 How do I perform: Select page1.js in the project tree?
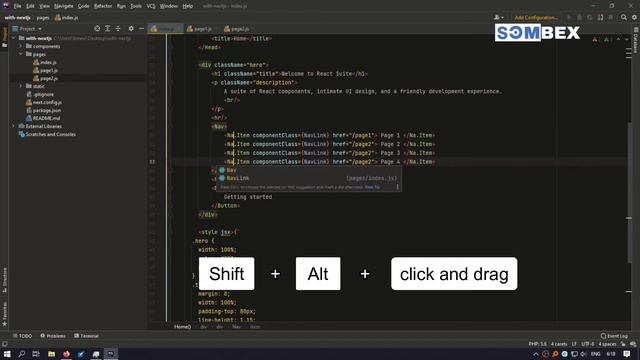(x=49, y=70)
